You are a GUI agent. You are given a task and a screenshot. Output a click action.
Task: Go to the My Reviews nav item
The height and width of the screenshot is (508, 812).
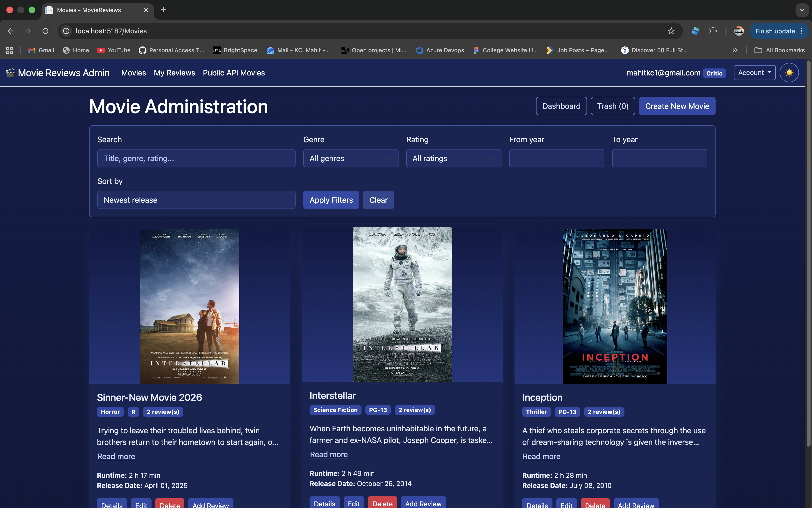point(174,73)
